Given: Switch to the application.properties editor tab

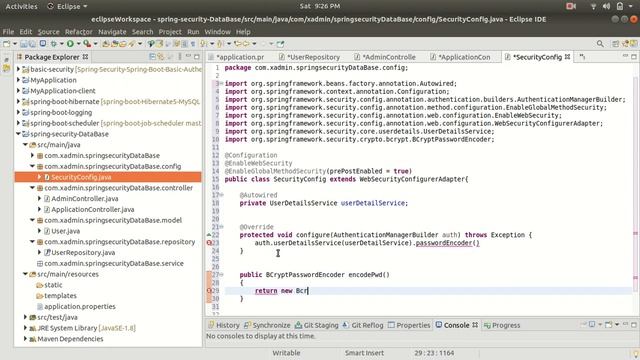Looking at the screenshot, I should click(x=237, y=57).
